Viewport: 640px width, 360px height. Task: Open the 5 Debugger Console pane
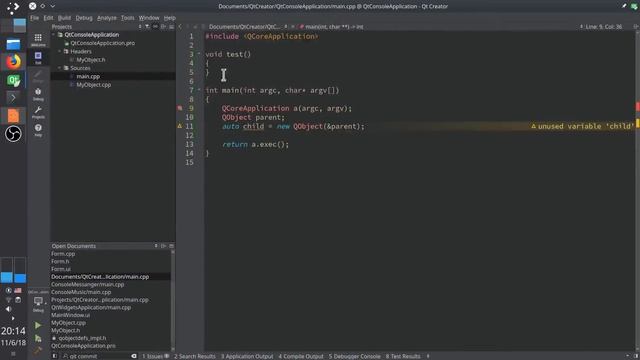click(354, 356)
